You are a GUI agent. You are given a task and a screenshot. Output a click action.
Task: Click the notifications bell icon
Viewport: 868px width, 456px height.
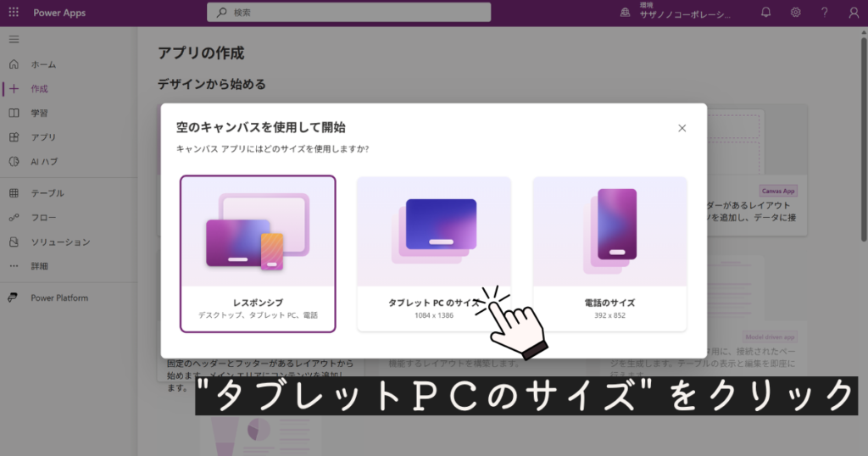(x=766, y=13)
